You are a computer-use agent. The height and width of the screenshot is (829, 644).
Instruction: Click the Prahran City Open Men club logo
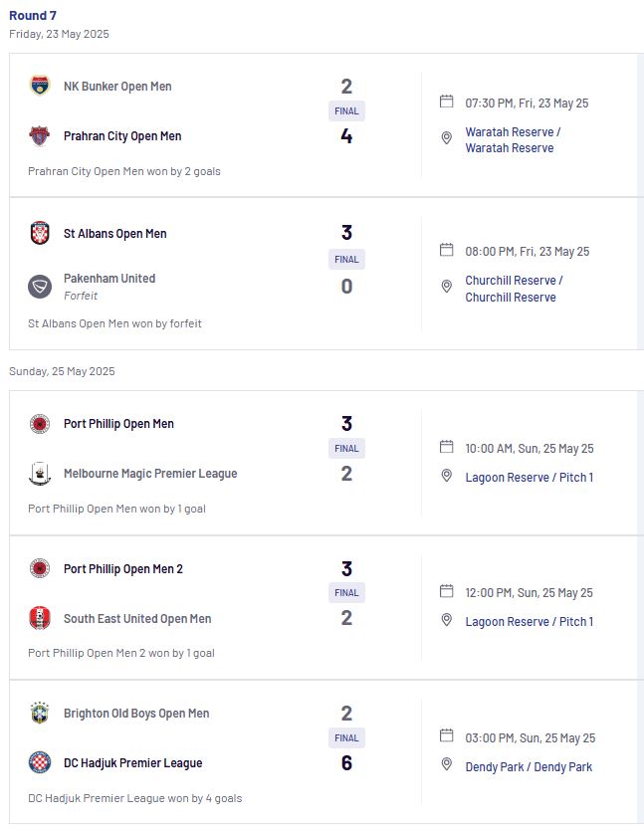40,136
